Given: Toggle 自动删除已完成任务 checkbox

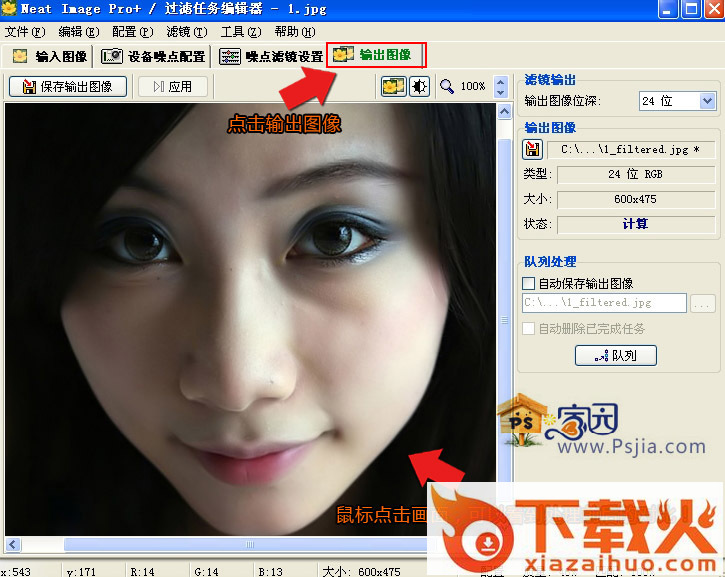Looking at the screenshot, I should point(530,328).
